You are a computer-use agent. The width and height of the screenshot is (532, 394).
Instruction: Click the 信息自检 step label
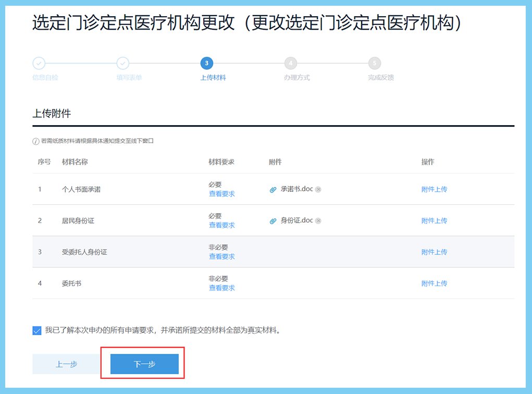tap(45, 78)
